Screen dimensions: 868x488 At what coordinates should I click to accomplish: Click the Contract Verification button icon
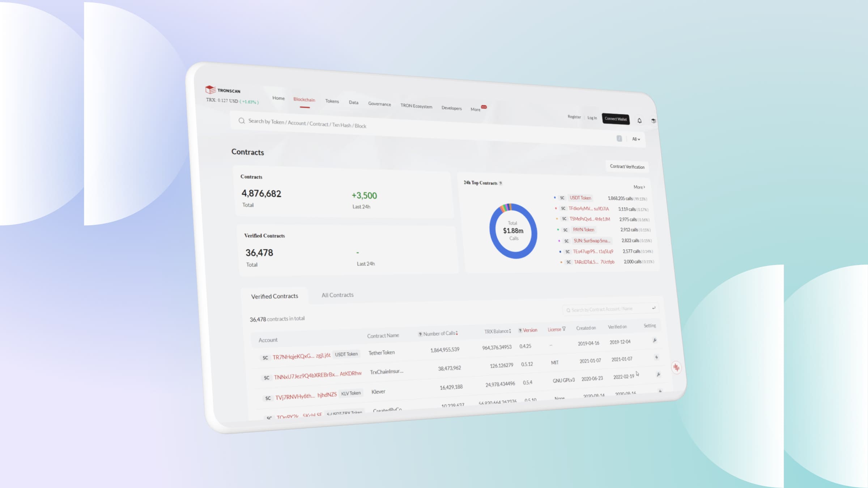[x=626, y=166]
